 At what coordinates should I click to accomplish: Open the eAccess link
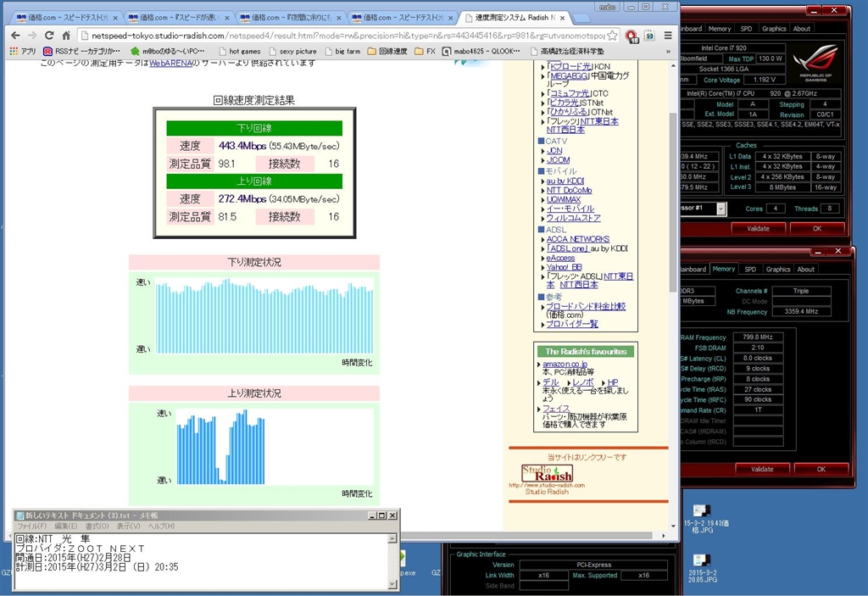click(561, 258)
